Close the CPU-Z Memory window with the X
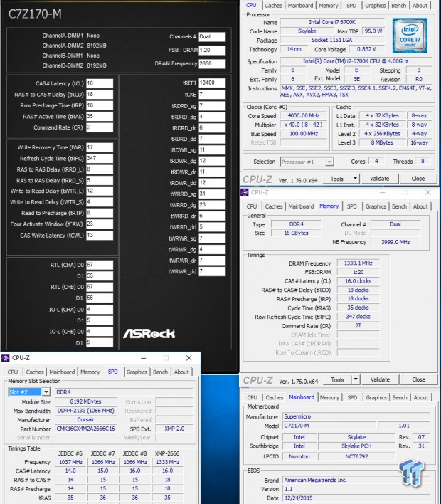 [x=427, y=192]
